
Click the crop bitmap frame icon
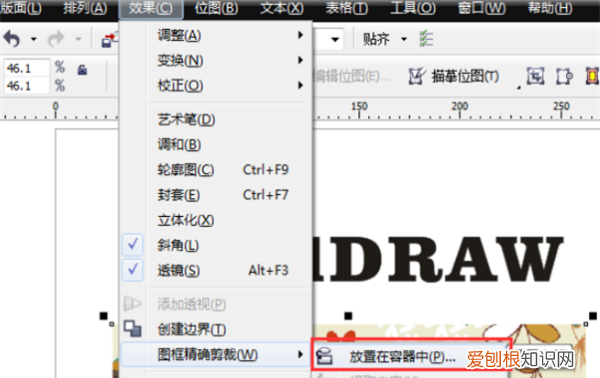tap(535, 76)
